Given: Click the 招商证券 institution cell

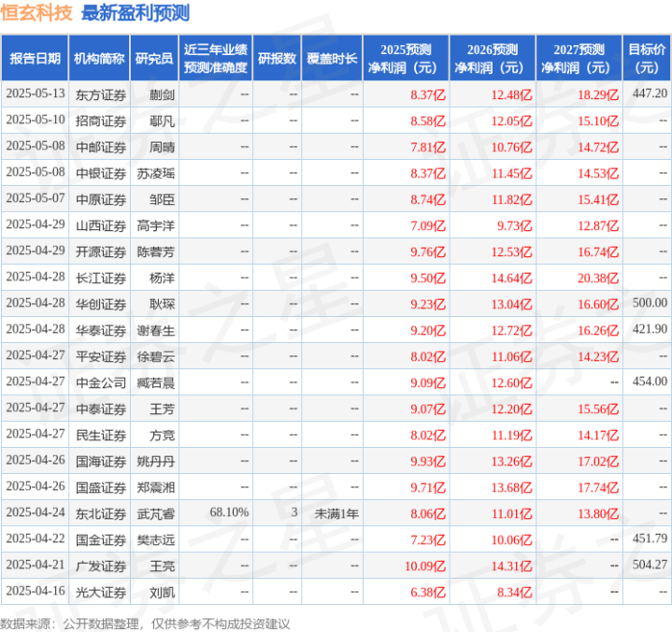Looking at the screenshot, I should click(x=101, y=121).
